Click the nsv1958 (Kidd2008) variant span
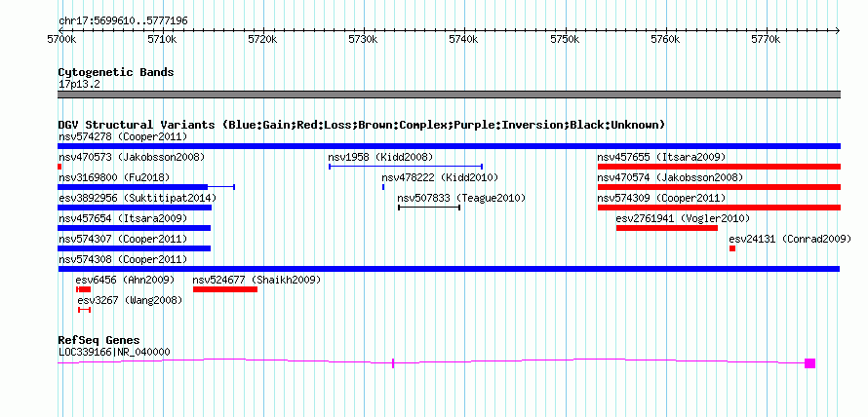 click(406, 167)
